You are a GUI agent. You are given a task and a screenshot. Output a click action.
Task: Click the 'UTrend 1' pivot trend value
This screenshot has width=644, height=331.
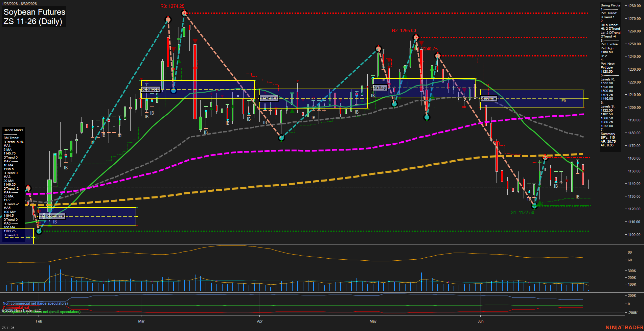point(607,17)
